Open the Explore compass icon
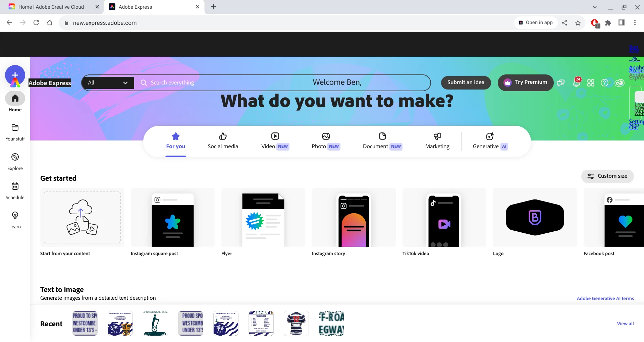Screen dimensions: 644x342 15,157
